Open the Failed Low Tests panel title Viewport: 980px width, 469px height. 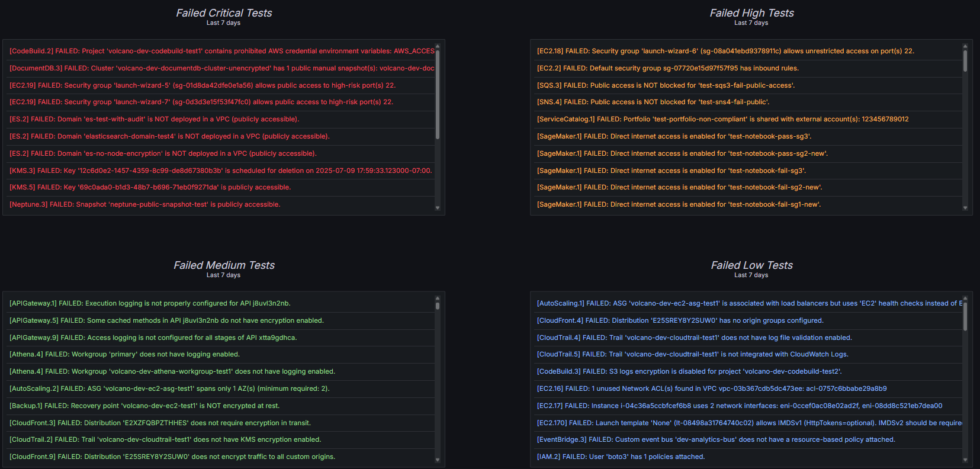click(752, 265)
